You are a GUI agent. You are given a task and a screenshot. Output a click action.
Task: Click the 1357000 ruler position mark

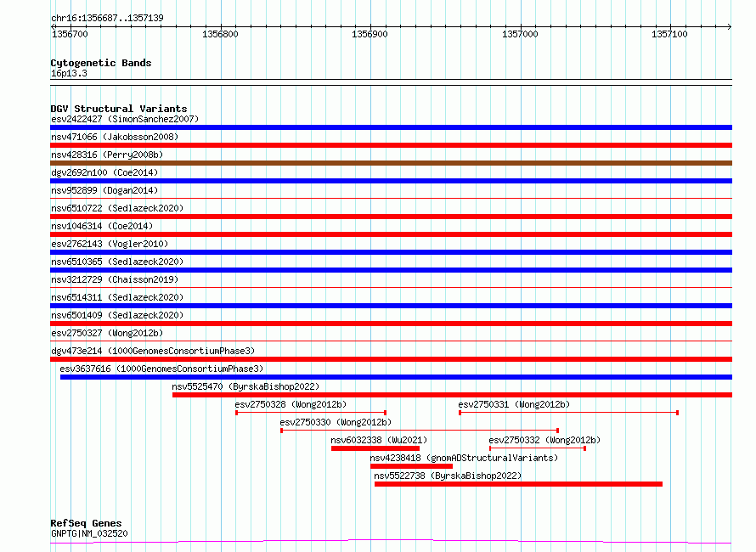tap(520, 34)
